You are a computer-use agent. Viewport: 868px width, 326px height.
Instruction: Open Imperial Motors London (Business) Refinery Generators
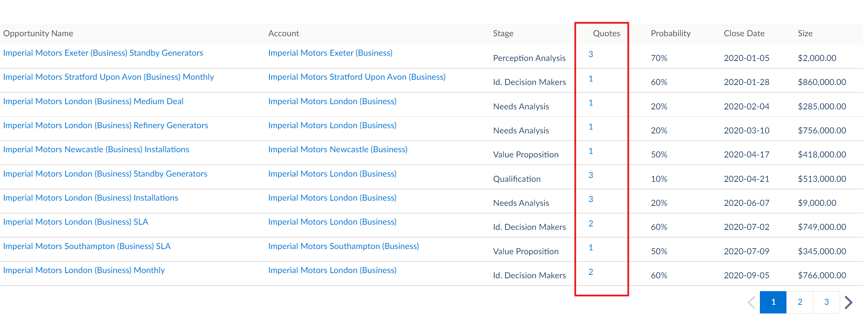(x=106, y=125)
